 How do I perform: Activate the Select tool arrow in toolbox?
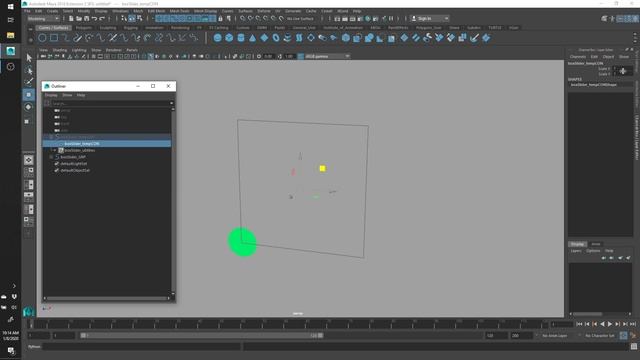29,58
